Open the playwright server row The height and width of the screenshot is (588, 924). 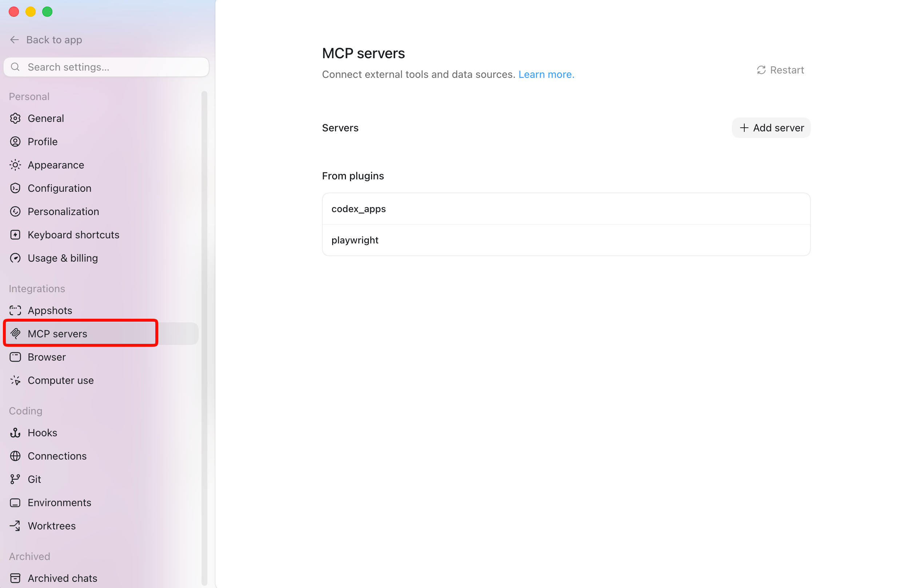click(x=566, y=240)
